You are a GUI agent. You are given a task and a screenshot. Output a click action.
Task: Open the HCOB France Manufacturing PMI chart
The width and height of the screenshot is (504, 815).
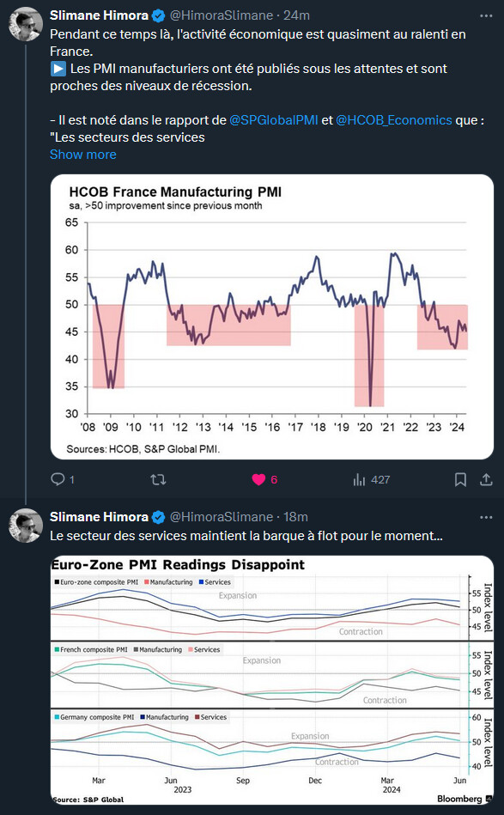click(271, 317)
